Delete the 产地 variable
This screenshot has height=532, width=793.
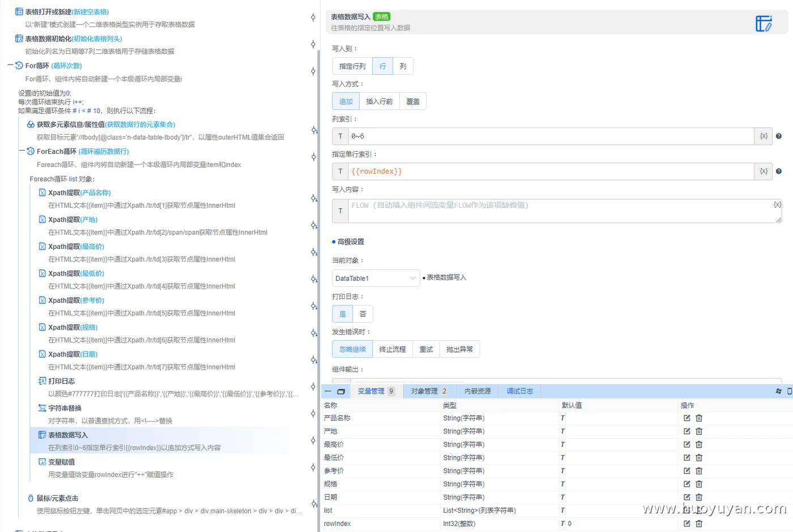pos(699,431)
